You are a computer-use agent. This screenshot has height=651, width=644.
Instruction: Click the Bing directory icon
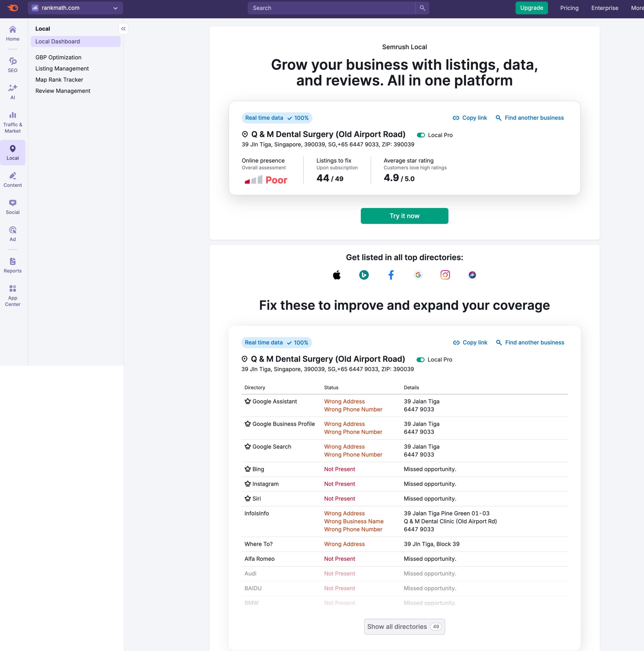pos(364,275)
